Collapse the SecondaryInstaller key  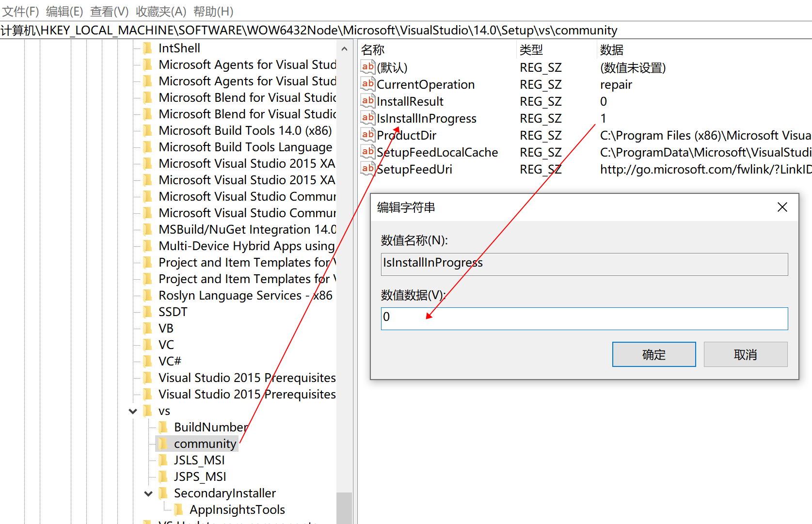pos(148,493)
